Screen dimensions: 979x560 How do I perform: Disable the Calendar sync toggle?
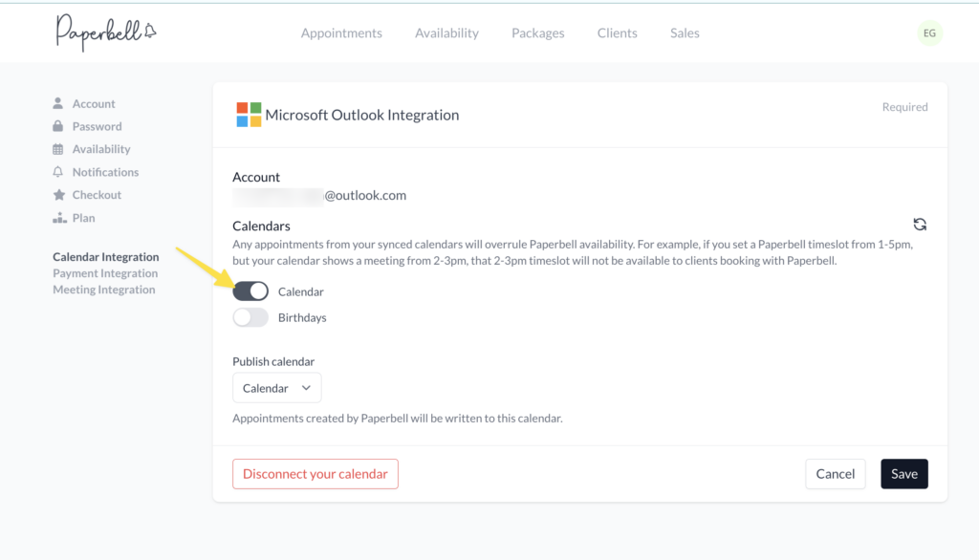(250, 291)
